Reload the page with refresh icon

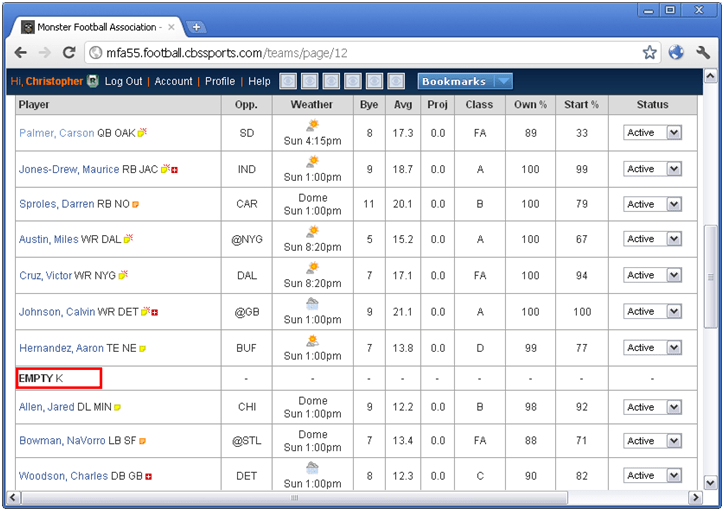(69, 53)
